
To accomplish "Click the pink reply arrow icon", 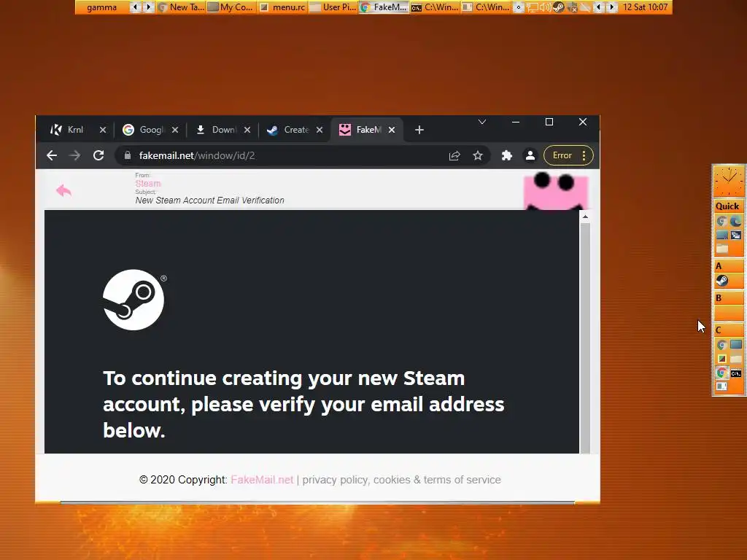I will tap(63, 191).
